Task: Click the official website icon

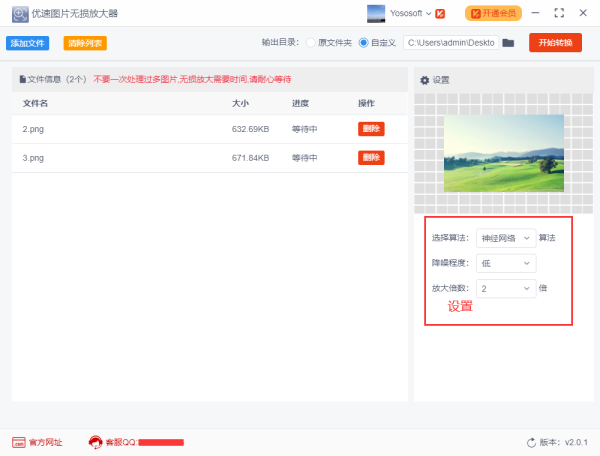Action: click(x=19, y=442)
